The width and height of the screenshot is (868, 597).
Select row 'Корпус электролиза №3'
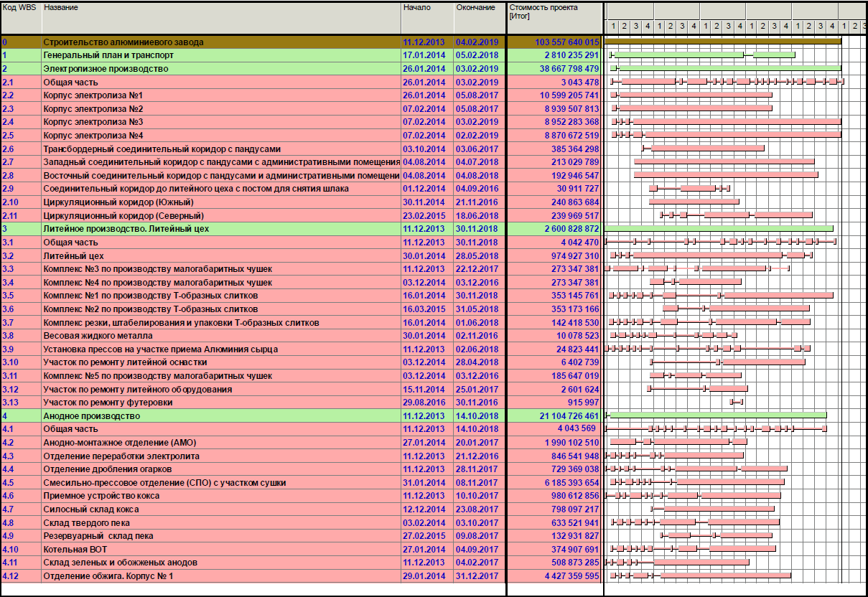(301, 122)
